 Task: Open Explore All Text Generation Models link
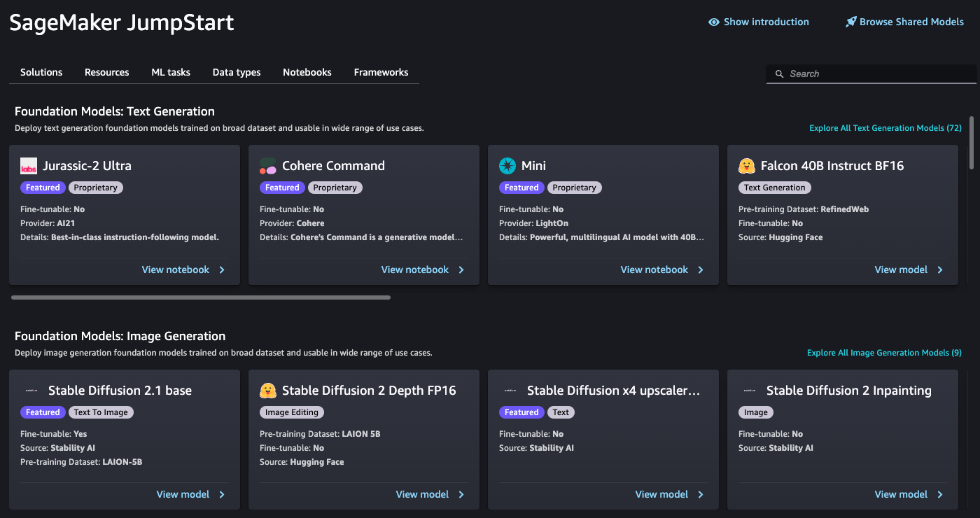[x=885, y=128]
